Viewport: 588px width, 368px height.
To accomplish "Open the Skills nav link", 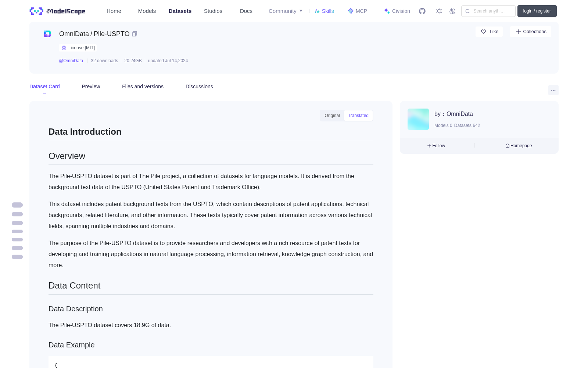I will pyautogui.click(x=325, y=11).
